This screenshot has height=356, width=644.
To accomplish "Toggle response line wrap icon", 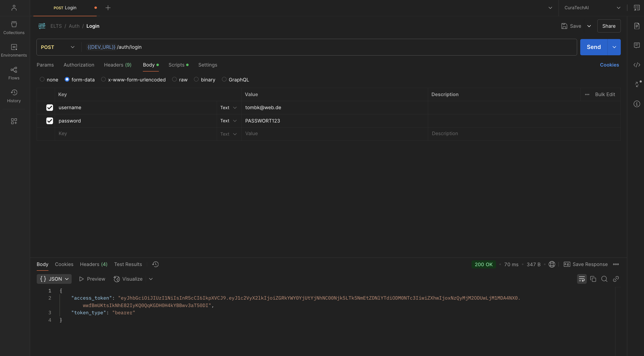I will (x=582, y=279).
